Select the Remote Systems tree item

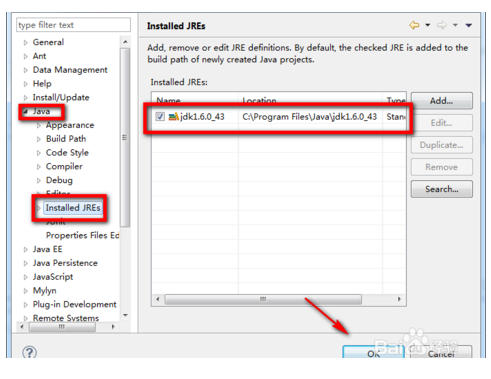click(66, 318)
